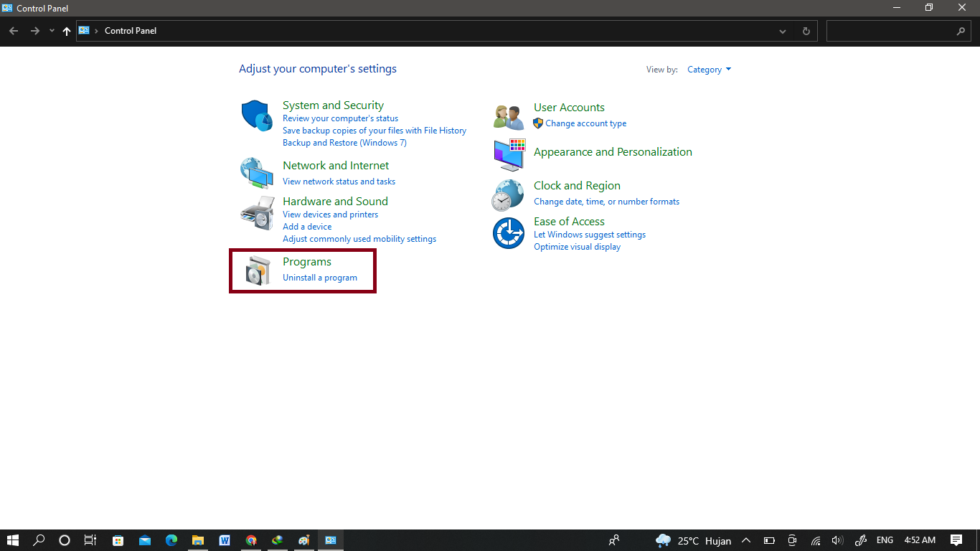Click Change date, time, or number formats
980x551 pixels.
[606, 202]
